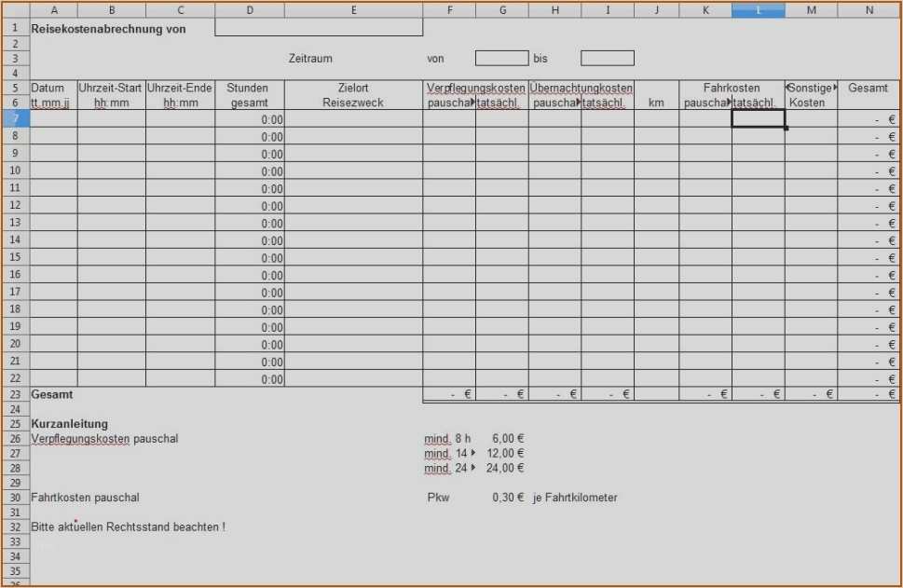The image size is (903, 588).
Task: Click the Übernachtungskosten header cell
Action: (x=579, y=87)
